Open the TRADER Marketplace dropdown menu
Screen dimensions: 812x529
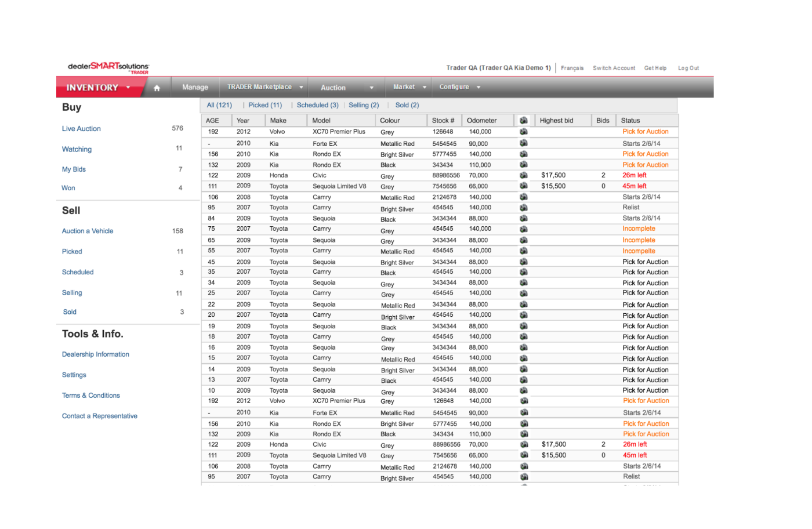[266, 87]
